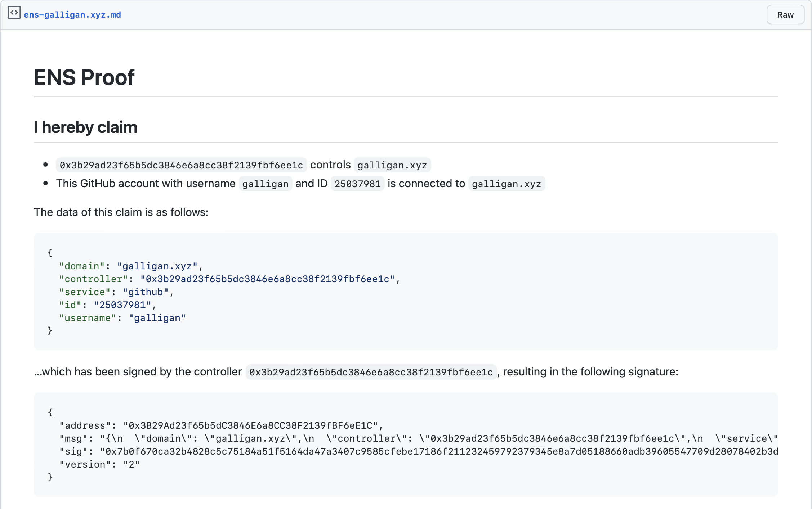Click the I hereby claim heading
This screenshot has width=812, height=509.
point(85,127)
